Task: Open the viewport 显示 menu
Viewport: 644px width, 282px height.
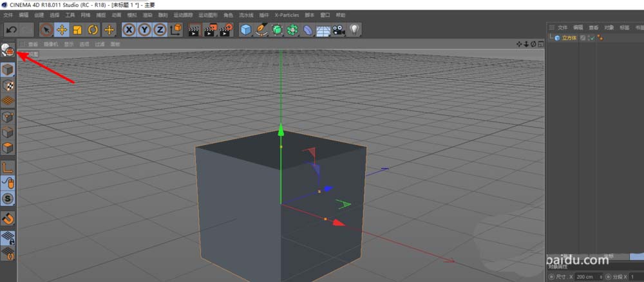Action: coord(68,44)
